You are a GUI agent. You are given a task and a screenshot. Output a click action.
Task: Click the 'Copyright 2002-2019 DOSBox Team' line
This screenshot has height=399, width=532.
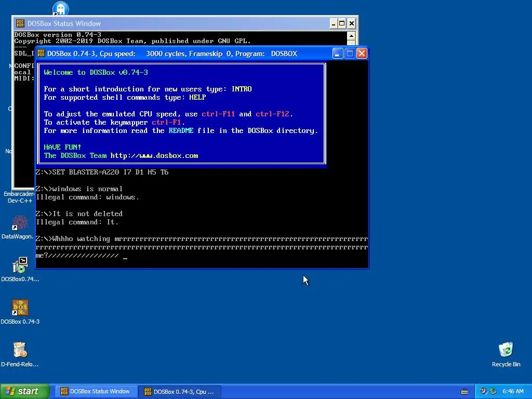tap(132, 41)
